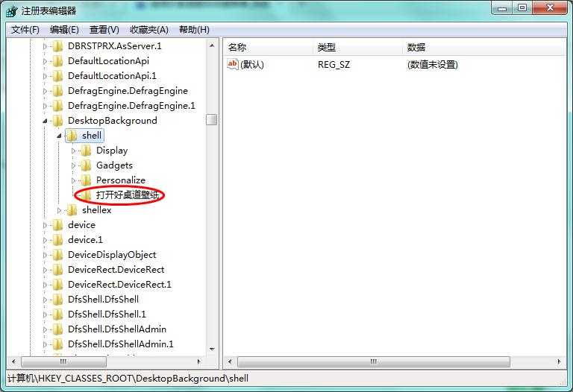573x392 pixels.
Task: Select the Gadgets folder icon
Action: [86, 165]
